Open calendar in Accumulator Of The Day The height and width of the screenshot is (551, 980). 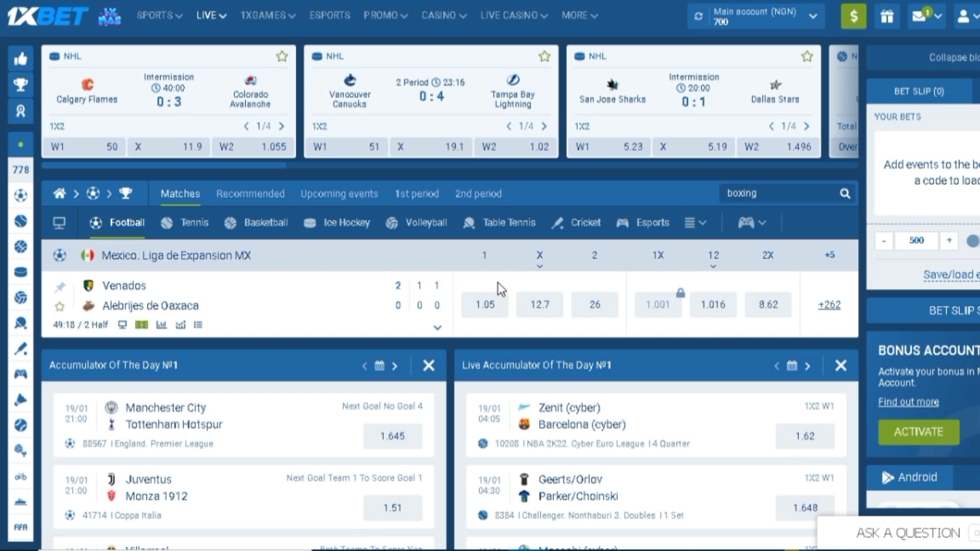coord(380,366)
